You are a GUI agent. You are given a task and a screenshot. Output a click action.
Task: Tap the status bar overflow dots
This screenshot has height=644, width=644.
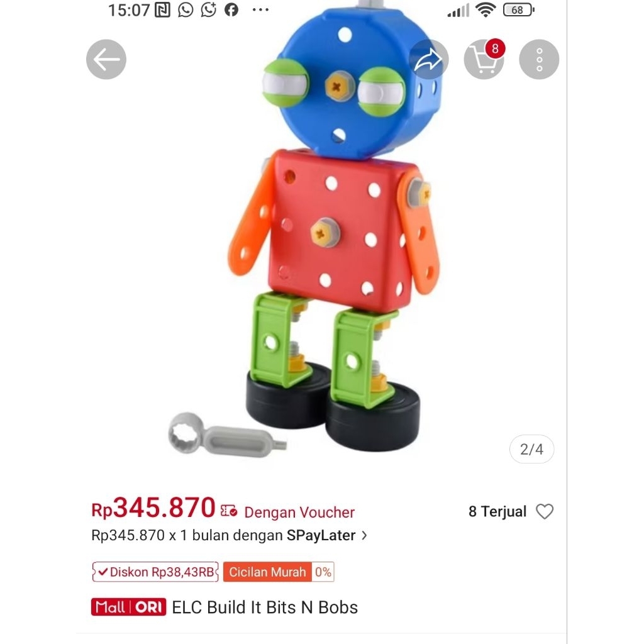260,10
